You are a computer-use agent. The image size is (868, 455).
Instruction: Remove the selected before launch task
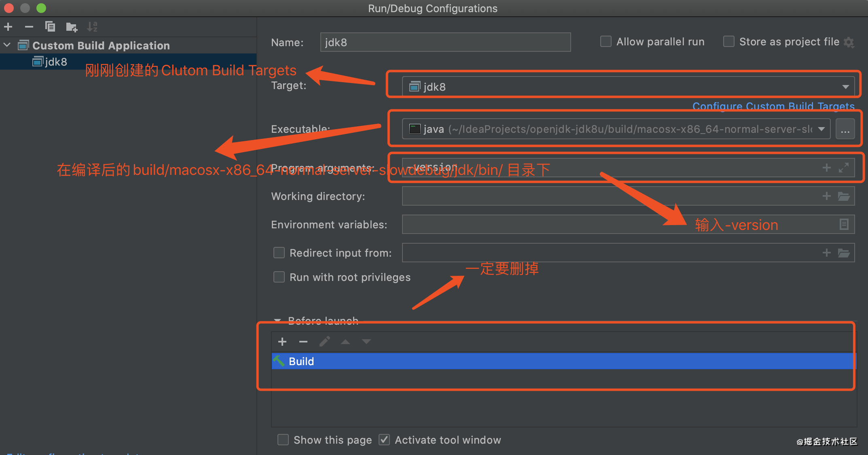[303, 342]
